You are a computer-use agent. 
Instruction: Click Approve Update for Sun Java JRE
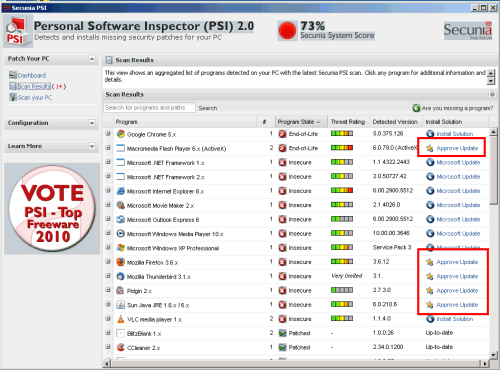(457, 305)
